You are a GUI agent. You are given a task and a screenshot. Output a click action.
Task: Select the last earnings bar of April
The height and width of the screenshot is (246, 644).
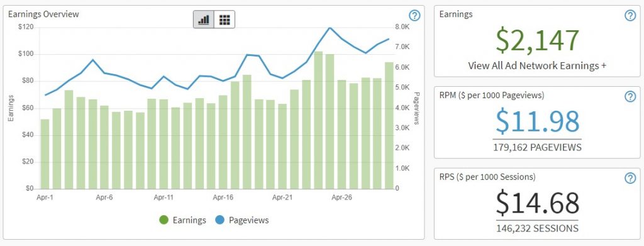pyautogui.click(x=389, y=126)
